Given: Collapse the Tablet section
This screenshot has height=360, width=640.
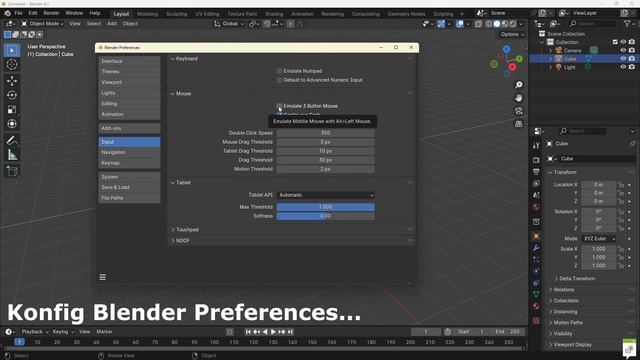Looking at the screenshot, I should point(173,182).
